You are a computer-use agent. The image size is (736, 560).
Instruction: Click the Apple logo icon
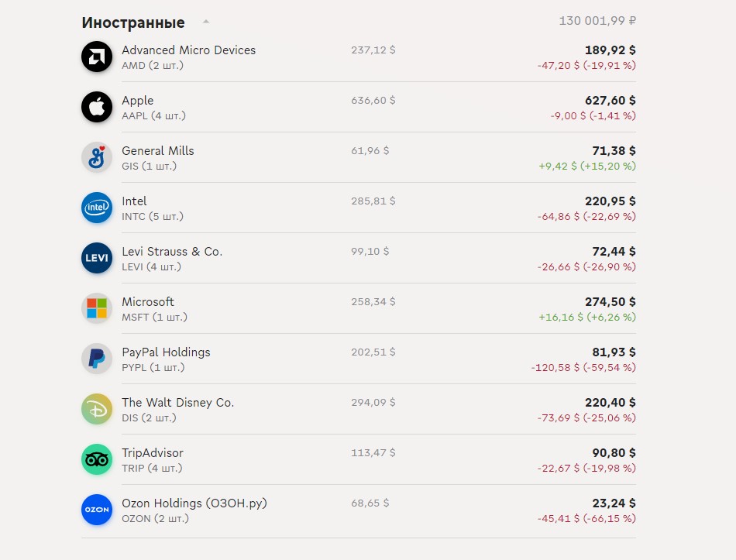pos(97,107)
